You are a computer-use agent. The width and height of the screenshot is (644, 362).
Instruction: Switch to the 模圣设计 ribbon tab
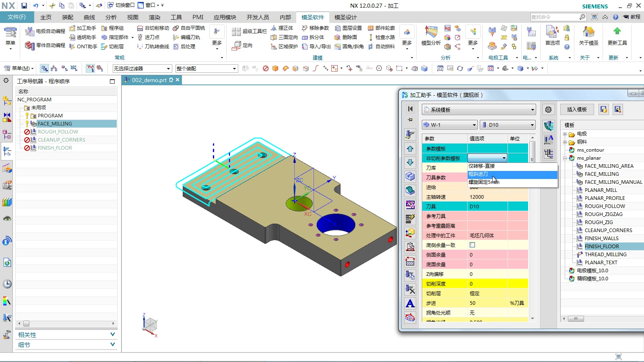[x=345, y=17]
